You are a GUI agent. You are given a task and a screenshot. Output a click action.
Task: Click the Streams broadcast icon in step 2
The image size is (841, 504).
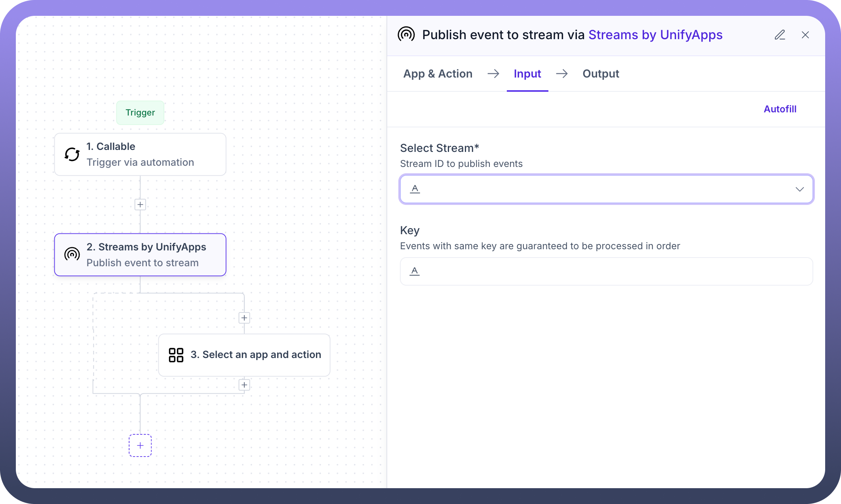(72, 254)
